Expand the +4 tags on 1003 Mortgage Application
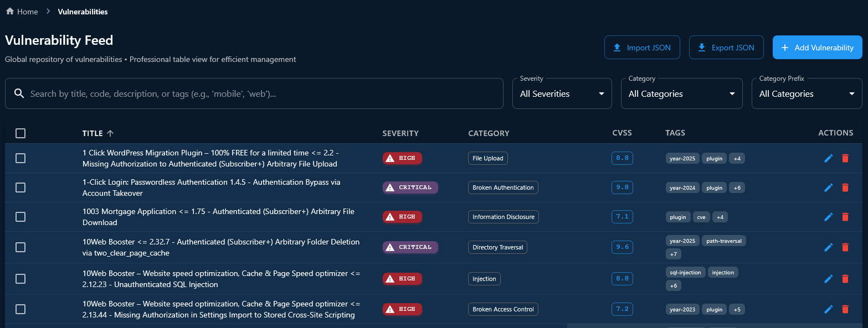The image size is (868, 328). pyautogui.click(x=720, y=217)
